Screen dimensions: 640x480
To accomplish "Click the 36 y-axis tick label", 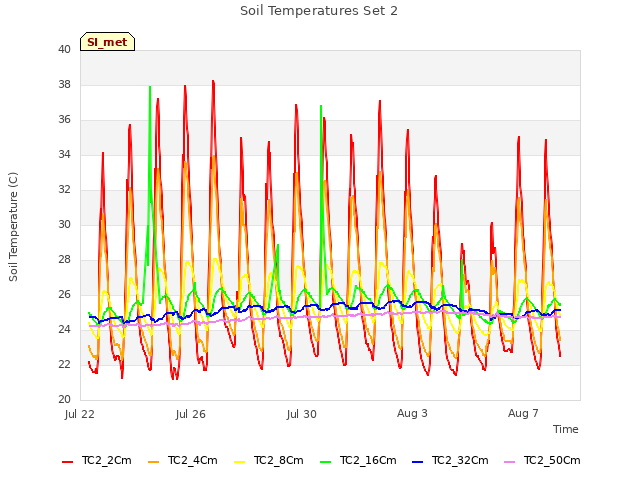I will click(x=64, y=120).
